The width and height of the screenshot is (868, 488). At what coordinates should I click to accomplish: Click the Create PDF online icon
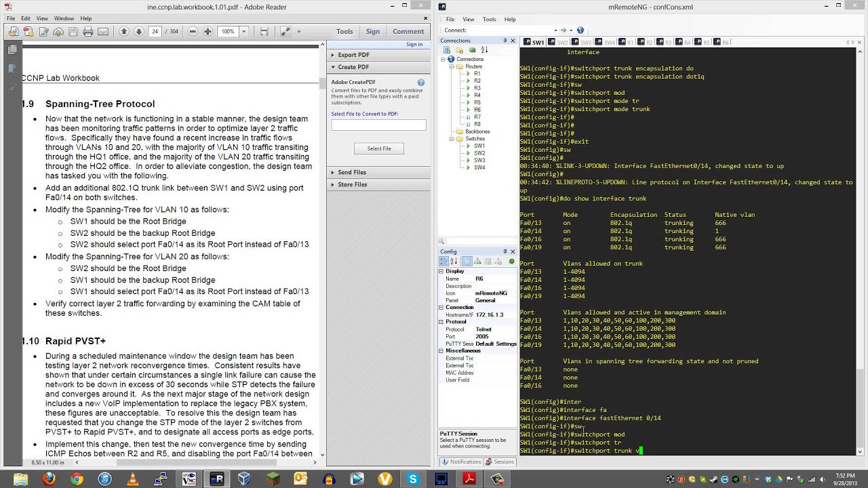[28, 31]
